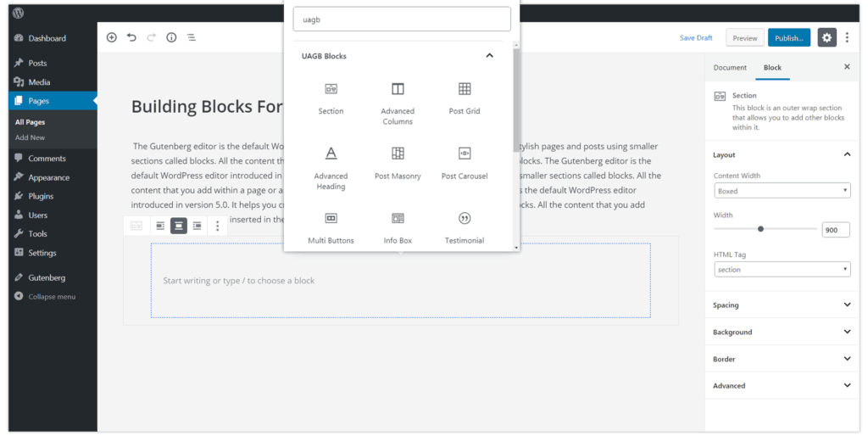This screenshot has width=868, height=436.
Task: Click the add block plus icon
Action: click(x=112, y=37)
